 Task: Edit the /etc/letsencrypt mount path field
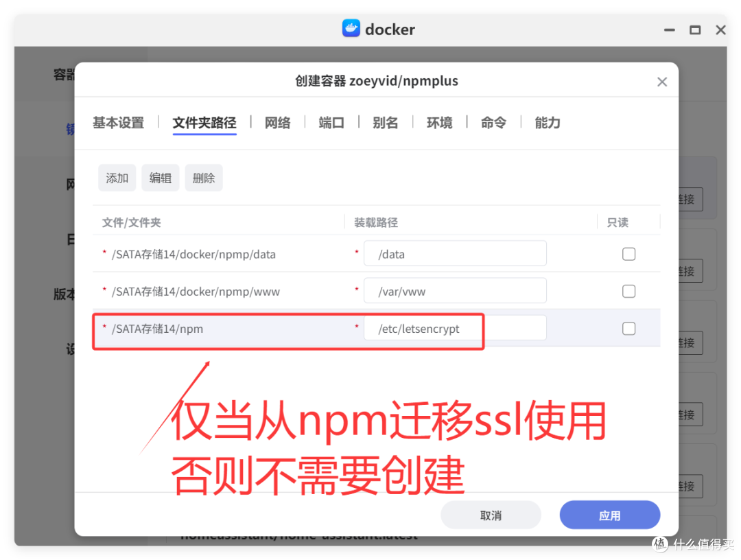455,328
